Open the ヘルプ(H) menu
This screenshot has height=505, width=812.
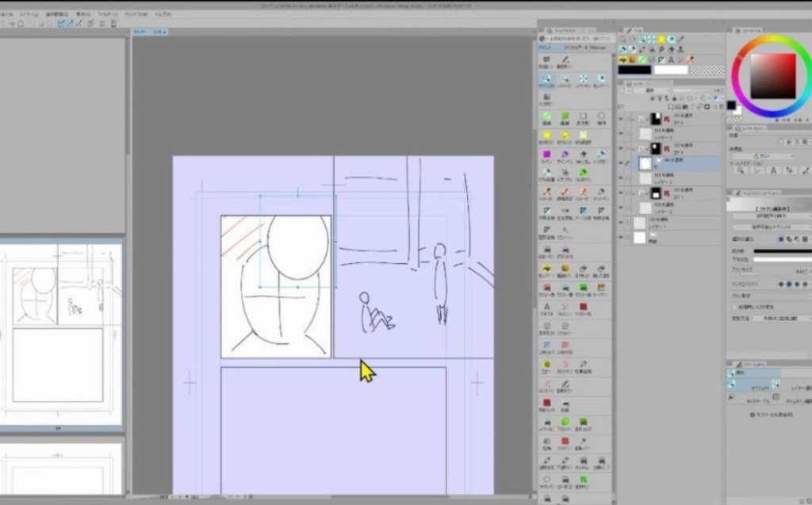(163, 14)
